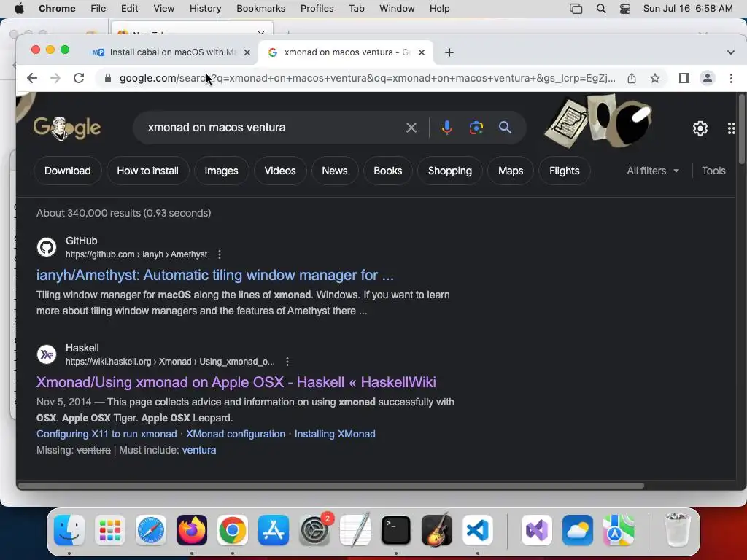
Task: Click the forward navigation arrow
Action: click(x=55, y=78)
